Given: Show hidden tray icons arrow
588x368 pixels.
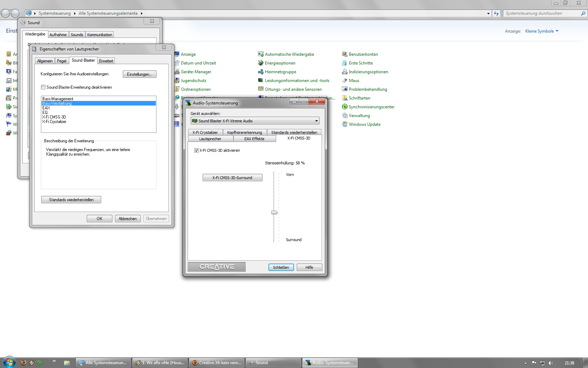Looking at the screenshot, I should point(525,363).
